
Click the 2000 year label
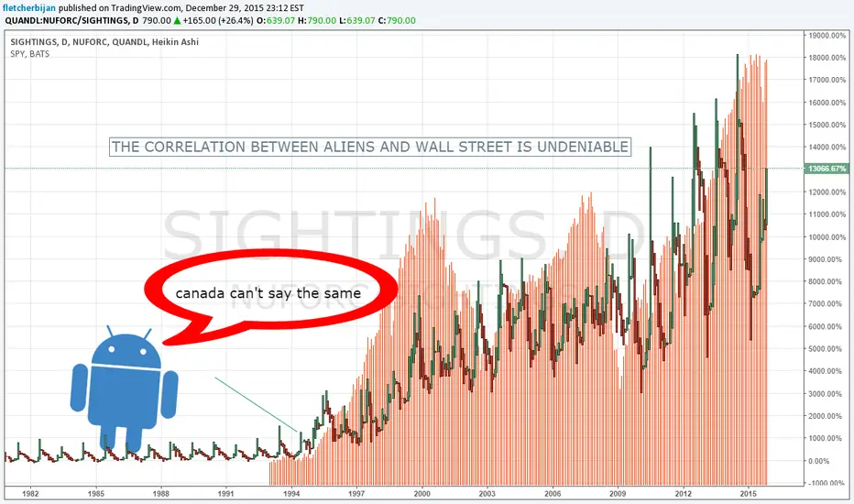(422, 494)
